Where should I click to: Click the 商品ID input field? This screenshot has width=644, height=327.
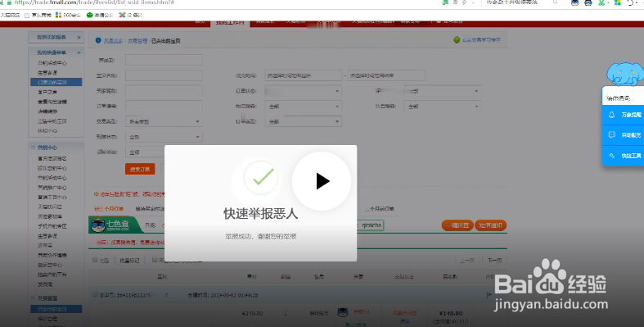pyautogui.click(x=164, y=60)
